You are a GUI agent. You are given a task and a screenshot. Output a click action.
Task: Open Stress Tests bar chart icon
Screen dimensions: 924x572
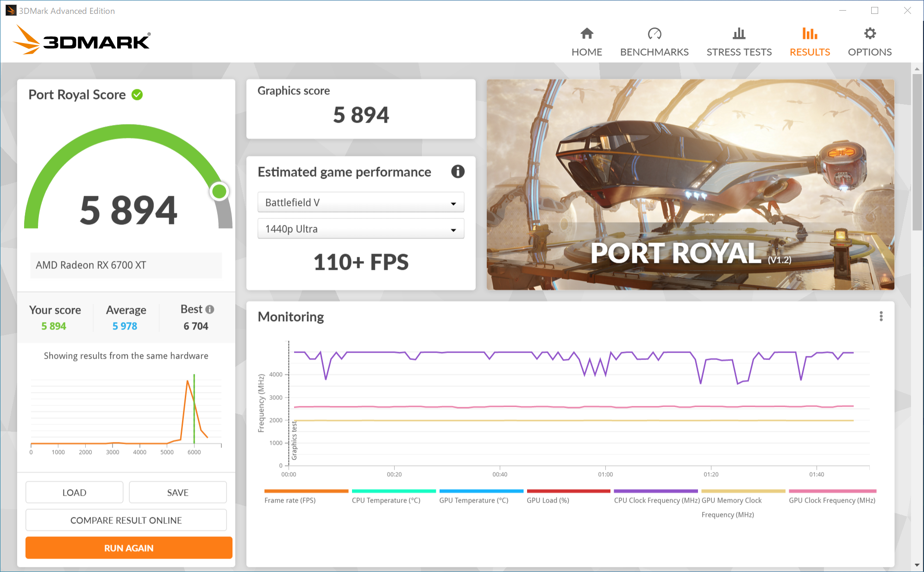pos(739,34)
